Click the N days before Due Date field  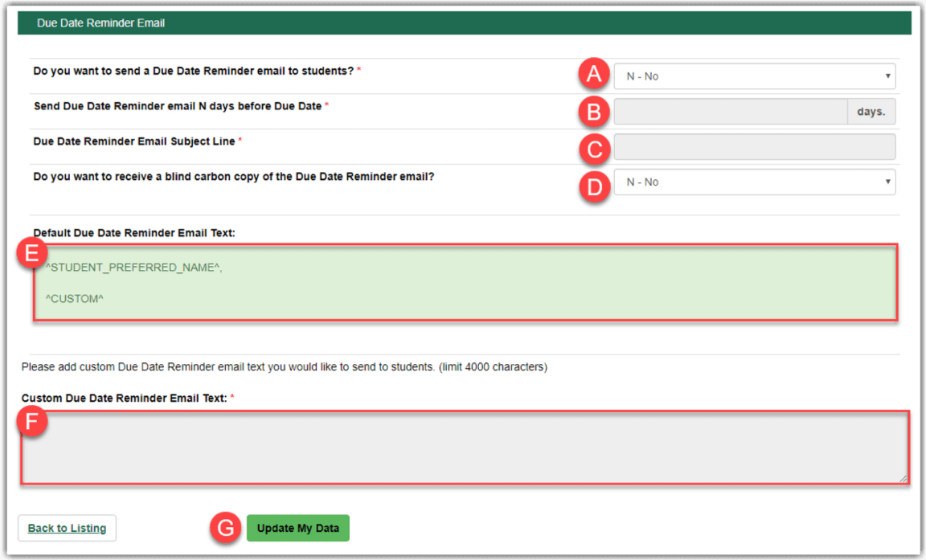730,112
